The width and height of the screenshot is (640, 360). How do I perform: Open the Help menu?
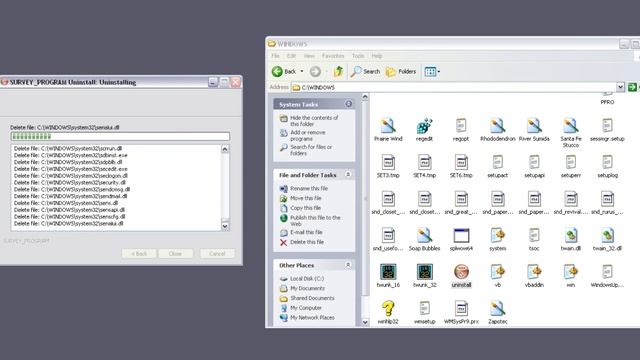[x=377, y=56]
